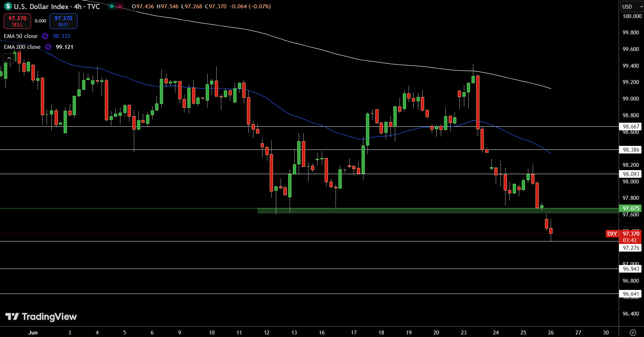Click the green market-status dot icon

(x=112, y=6)
